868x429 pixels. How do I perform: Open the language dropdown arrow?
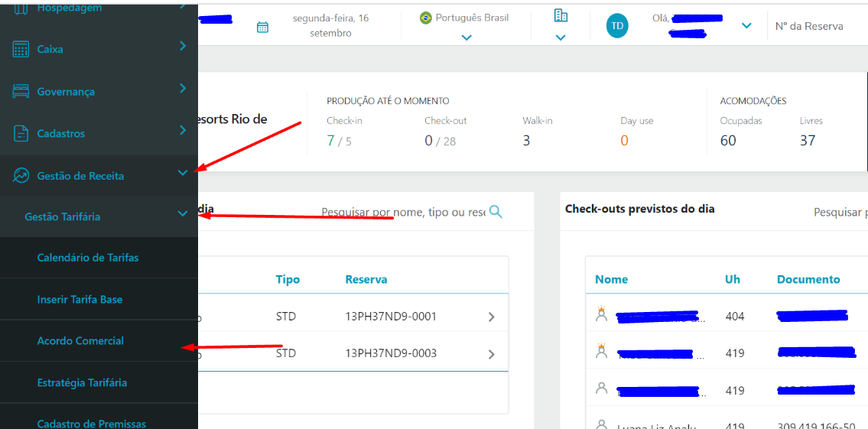pyautogui.click(x=467, y=37)
